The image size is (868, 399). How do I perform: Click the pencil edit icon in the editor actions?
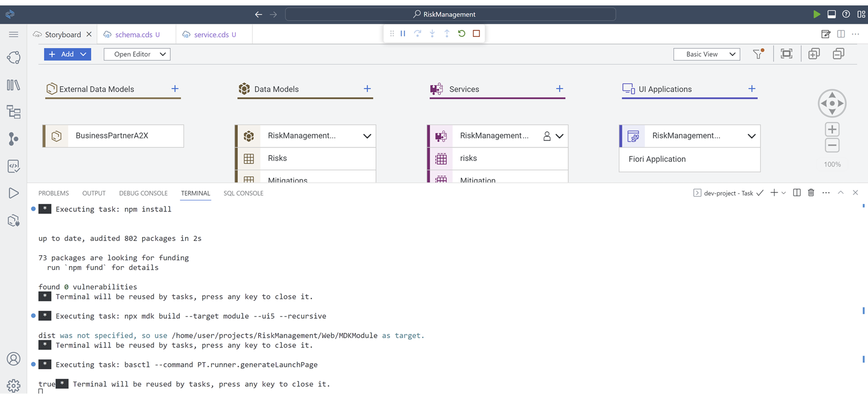tap(826, 34)
